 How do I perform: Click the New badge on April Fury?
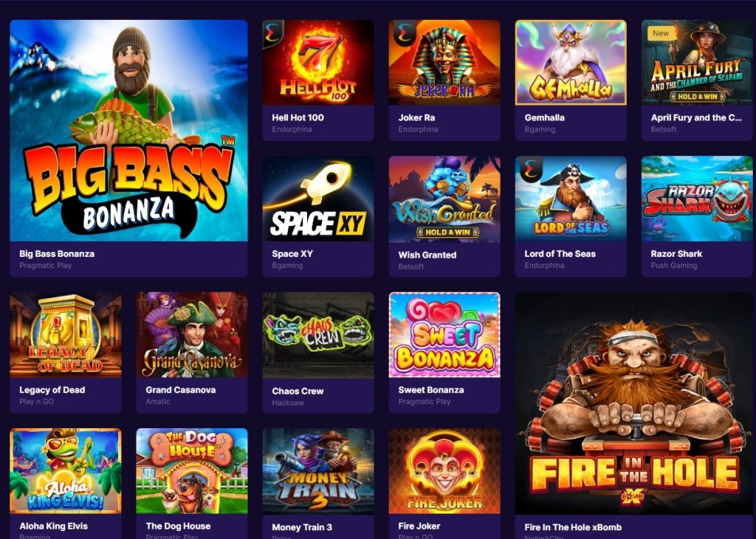tap(661, 33)
